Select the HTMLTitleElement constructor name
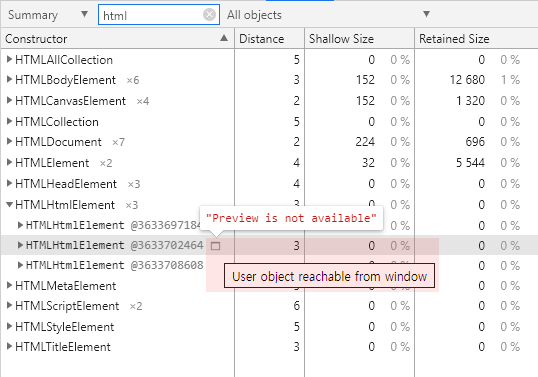 tap(63, 347)
